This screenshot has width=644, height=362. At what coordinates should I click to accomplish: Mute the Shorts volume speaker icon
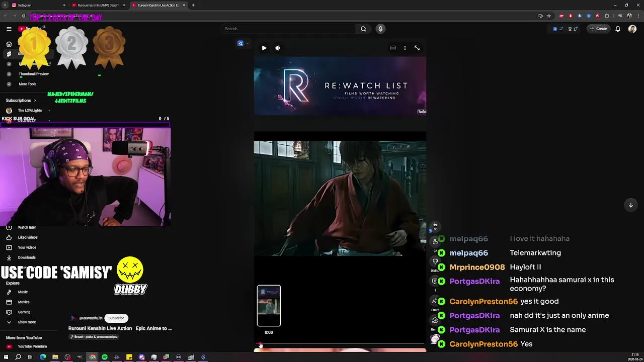[x=278, y=48]
